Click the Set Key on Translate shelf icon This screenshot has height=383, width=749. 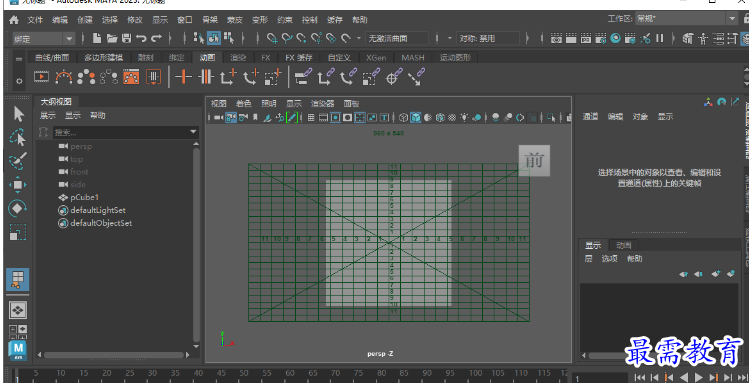tap(228, 77)
